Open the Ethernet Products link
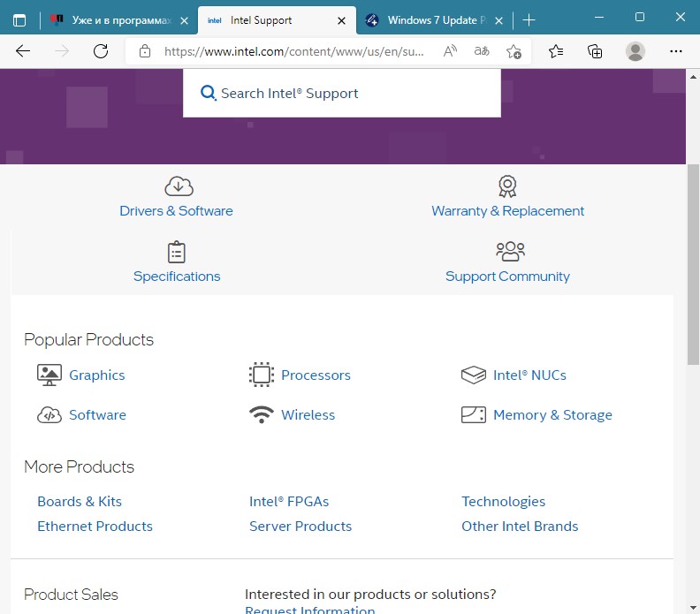The width and height of the screenshot is (700, 614). tap(95, 526)
